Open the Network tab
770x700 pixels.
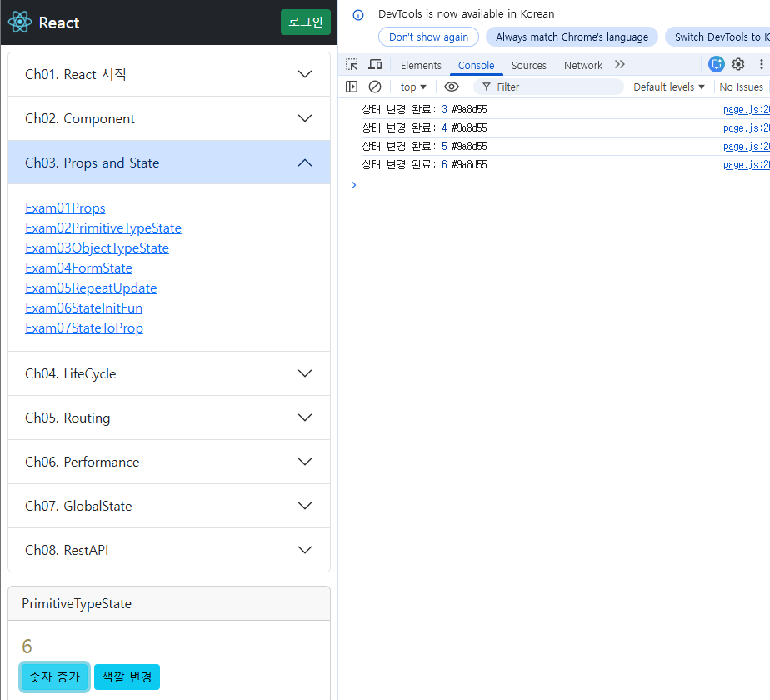click(582, 65)
